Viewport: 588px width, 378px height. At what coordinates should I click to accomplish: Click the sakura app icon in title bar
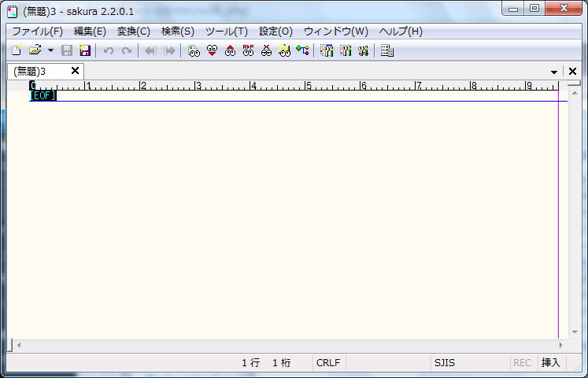[x=12, y=12]
